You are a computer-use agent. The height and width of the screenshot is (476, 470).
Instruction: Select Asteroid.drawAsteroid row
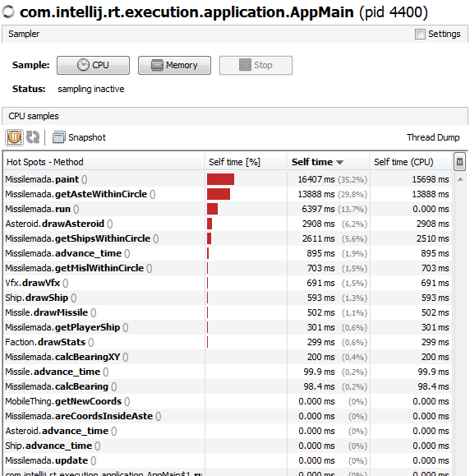click(228, 224)
